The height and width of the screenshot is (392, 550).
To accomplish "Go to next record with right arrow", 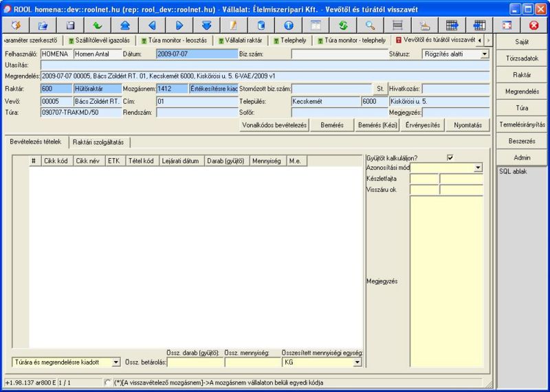I will [179, 25].
